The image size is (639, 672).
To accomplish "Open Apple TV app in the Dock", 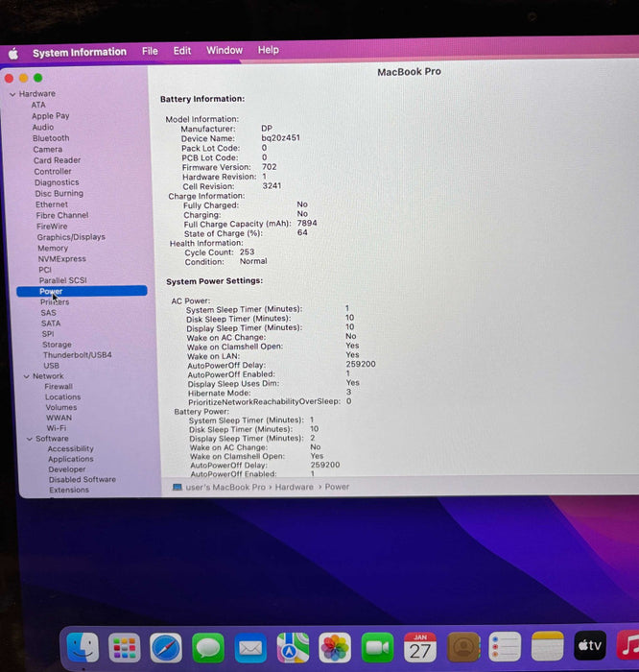I will click(590, 645).
